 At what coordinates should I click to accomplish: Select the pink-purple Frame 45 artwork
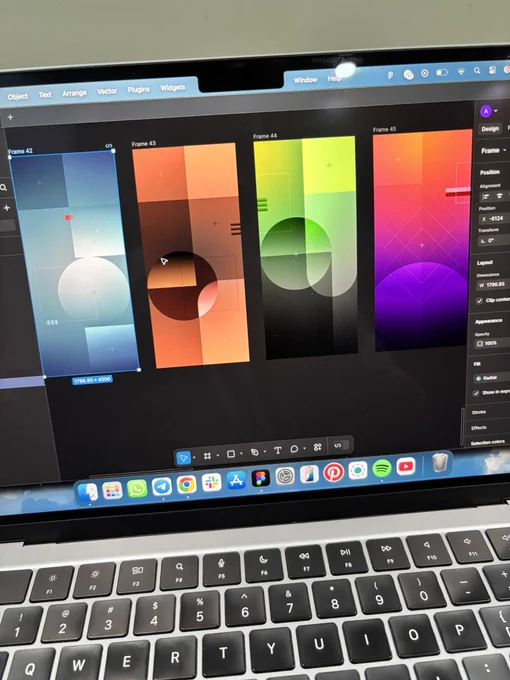click(423, 241)
